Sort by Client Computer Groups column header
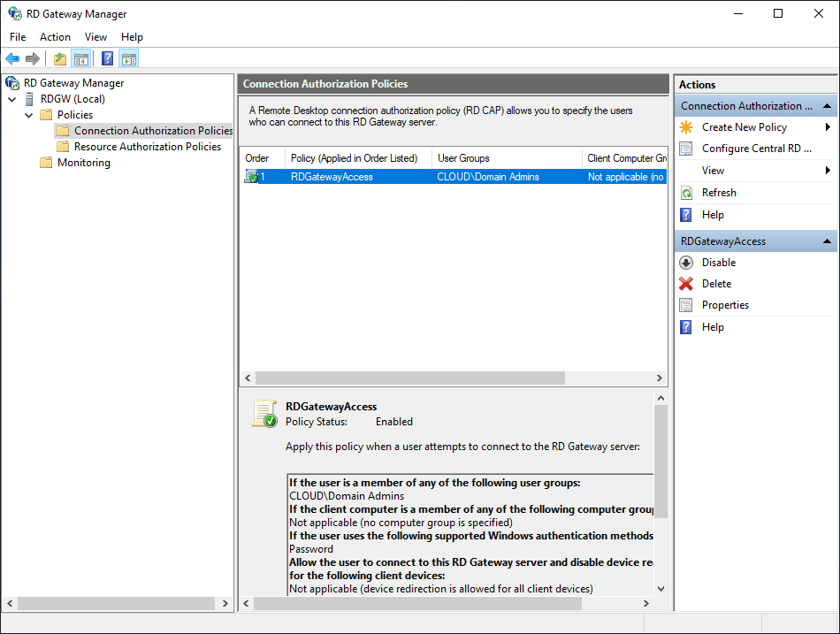840x634 pixels. pos(624,158)
